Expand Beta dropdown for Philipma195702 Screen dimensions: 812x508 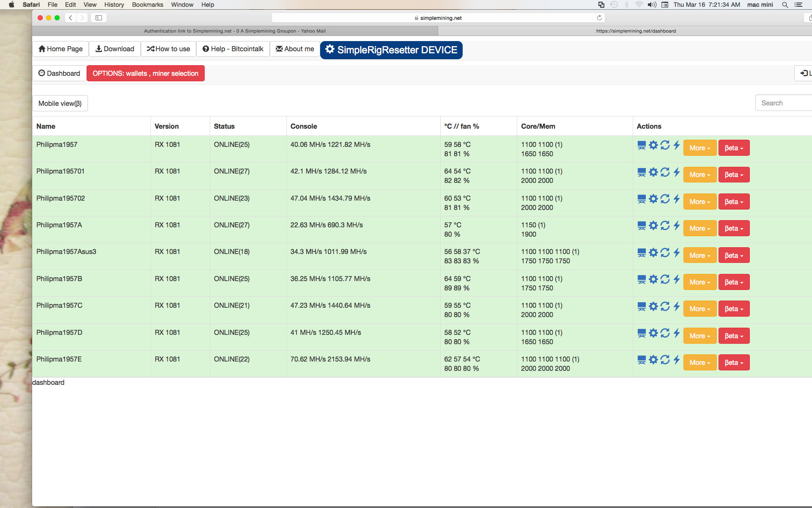pos(734,202)
